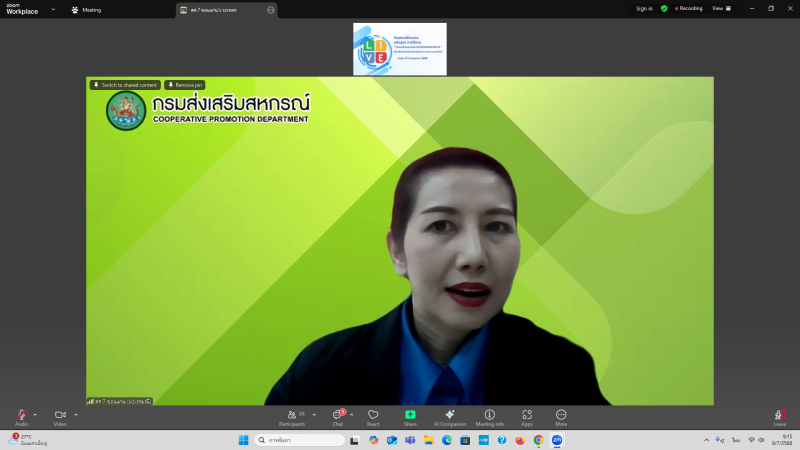Screen dimensions: 800x450
Task: Click the green Share button
Action: coord(410,415)
